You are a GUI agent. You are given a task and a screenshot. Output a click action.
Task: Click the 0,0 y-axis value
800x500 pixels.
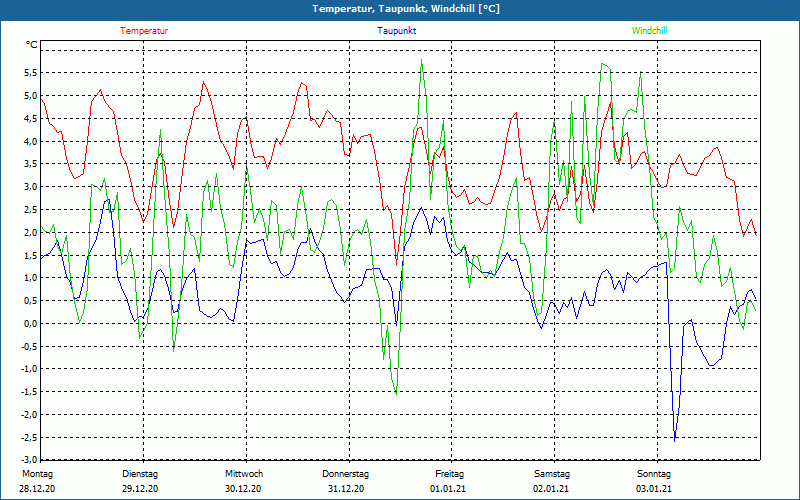tap(30, 323)
